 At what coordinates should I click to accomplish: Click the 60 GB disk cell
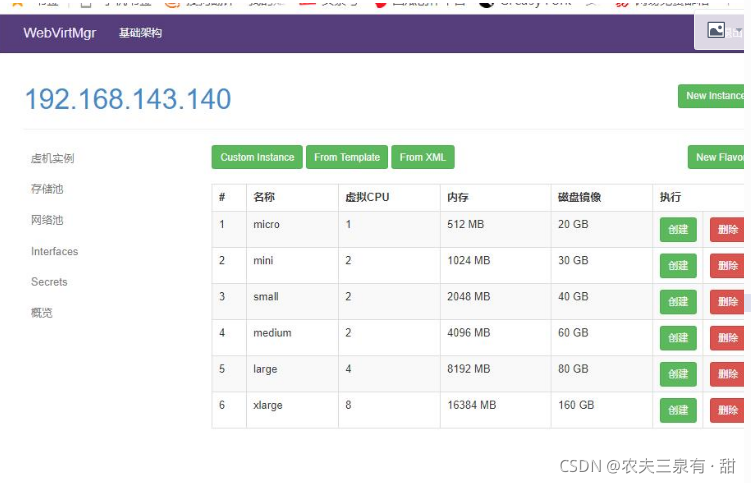pos(602,338)
